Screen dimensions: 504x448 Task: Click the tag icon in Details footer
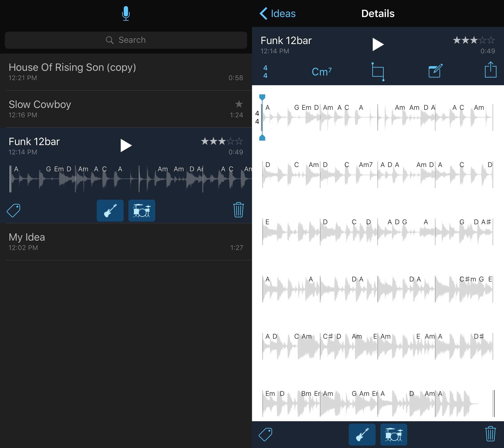pos(265,434)
